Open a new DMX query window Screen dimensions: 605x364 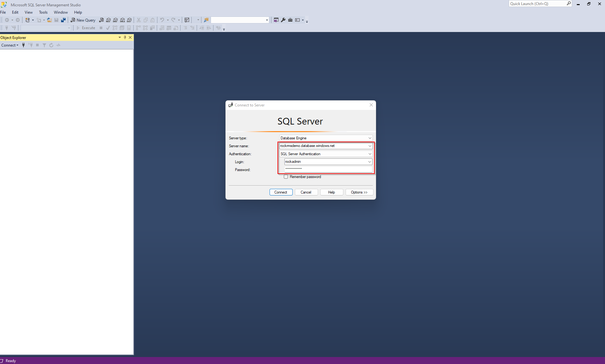pos(115,20)
